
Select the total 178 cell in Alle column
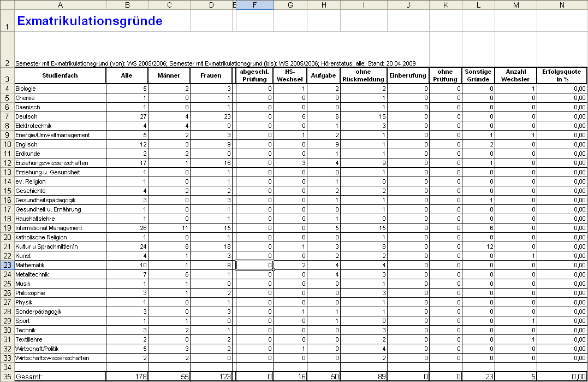tap(127, 377)
